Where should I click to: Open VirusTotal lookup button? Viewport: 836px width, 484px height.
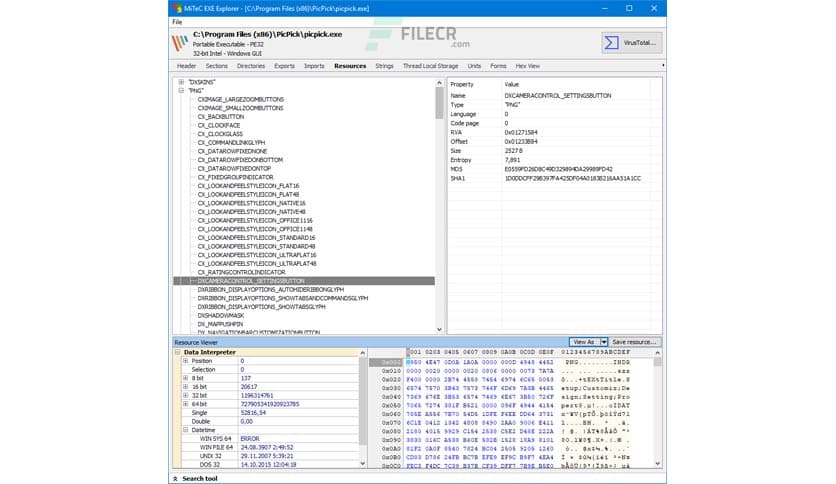[x=632, y=43]
